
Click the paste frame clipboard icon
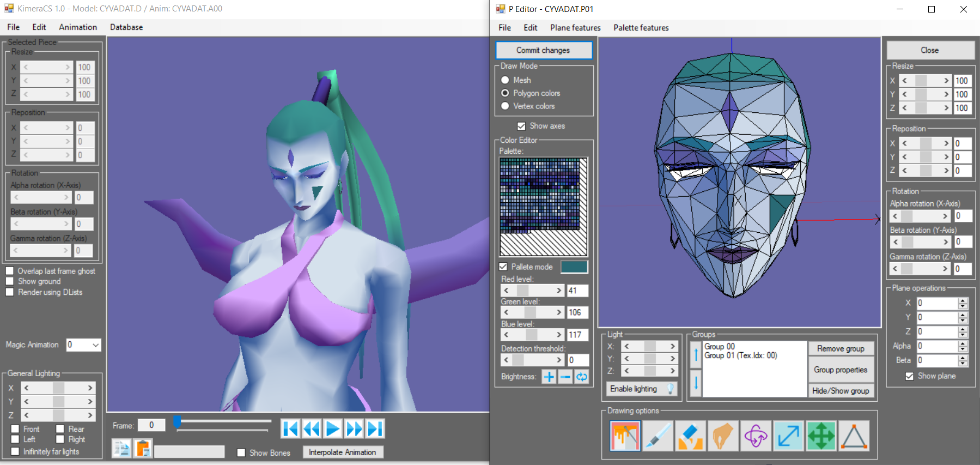143,449
